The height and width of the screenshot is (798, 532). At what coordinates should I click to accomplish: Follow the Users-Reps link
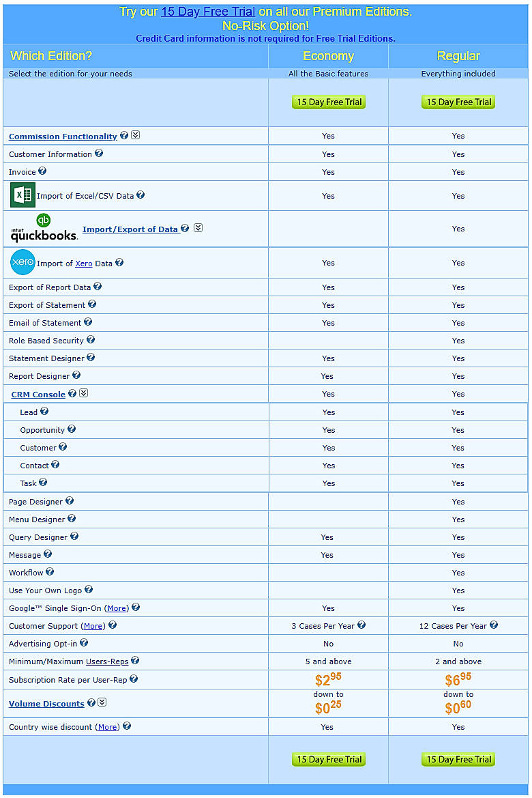tap(107, 661)
